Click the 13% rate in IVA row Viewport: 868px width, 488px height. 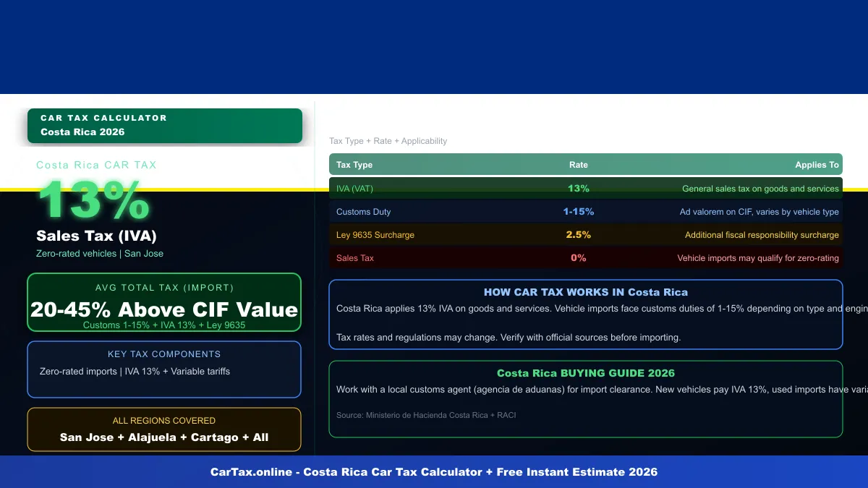[x=579, y=189]
